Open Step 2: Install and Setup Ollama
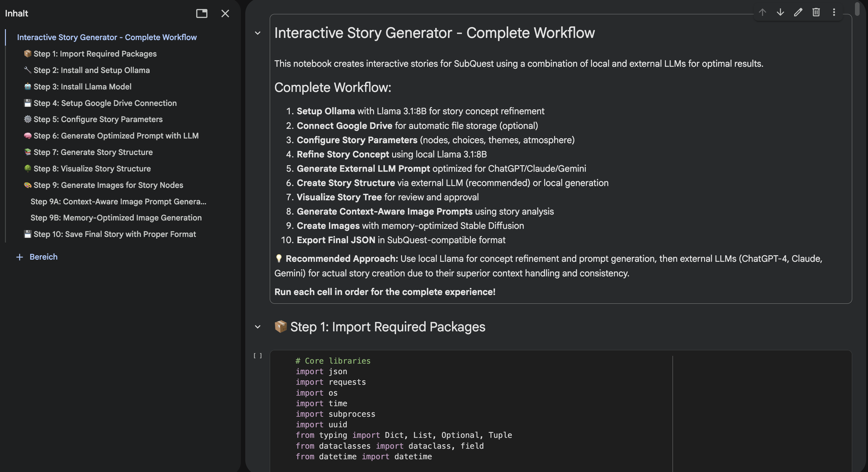This screenshot has width=868, height=472. (x=91, y=70)
